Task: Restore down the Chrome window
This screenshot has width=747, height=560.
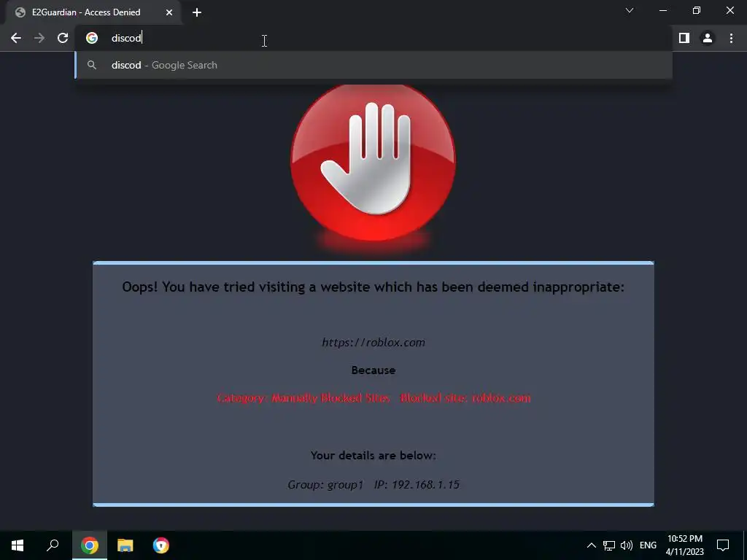Action: tap(697, 10)
